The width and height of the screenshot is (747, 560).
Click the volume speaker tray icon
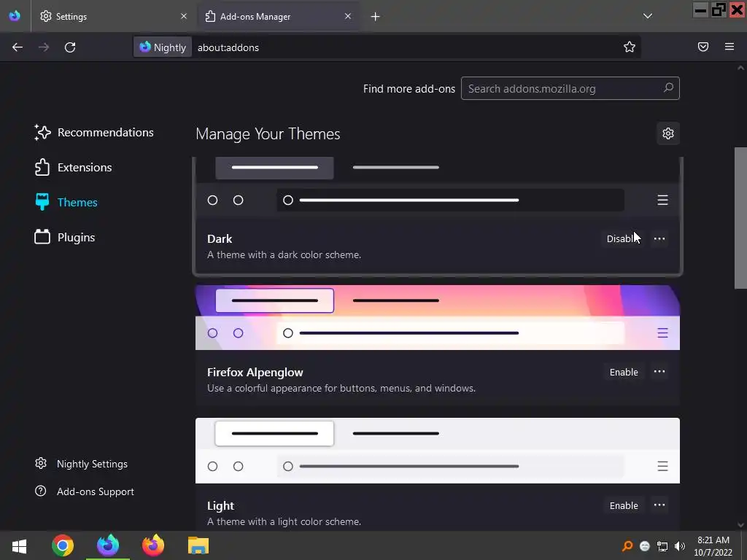pos(680,545)
